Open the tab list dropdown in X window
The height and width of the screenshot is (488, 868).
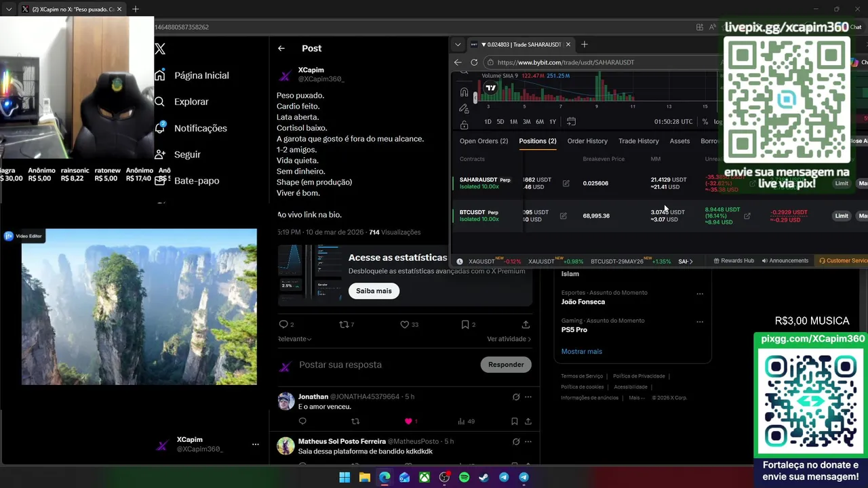[x=9, y=9]
